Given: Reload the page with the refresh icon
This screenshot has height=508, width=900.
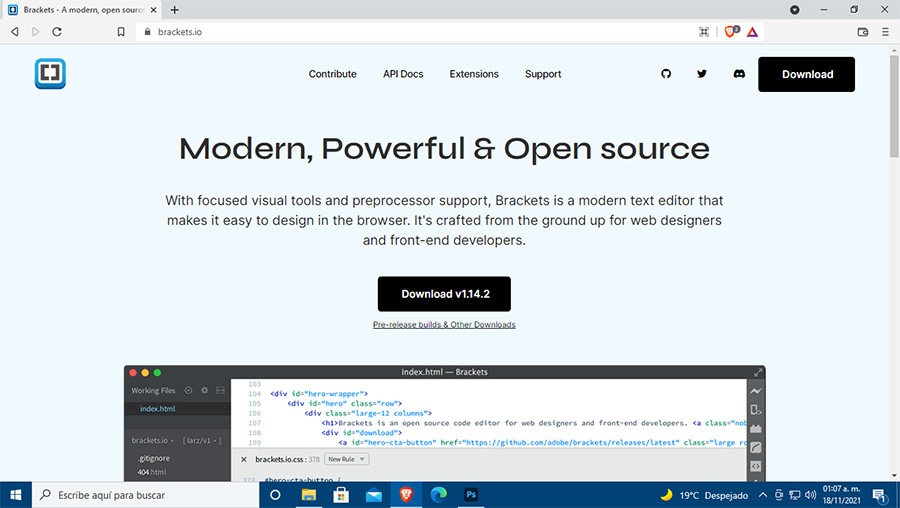Looking at the screenshot, I should [x=57, y=32].
